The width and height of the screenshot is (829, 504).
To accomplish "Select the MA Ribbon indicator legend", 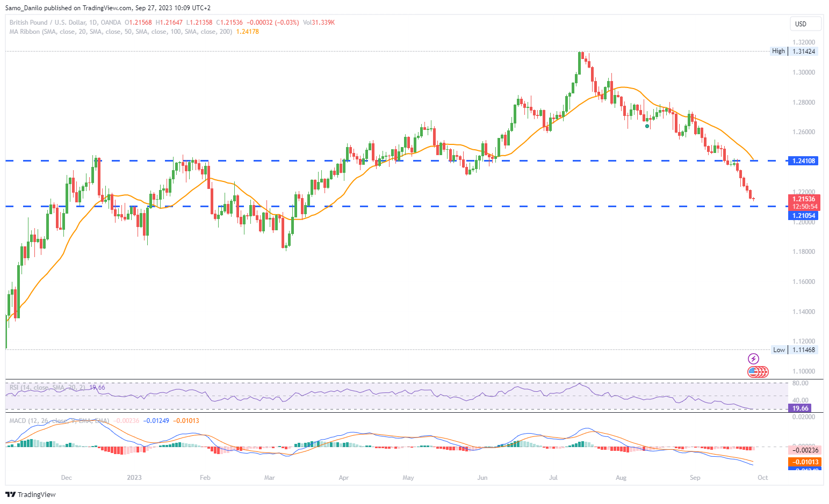I will click(x=121, y=32).
